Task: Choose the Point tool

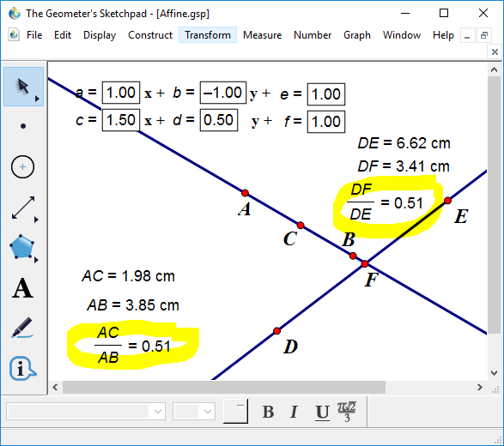Action: point(23,126)
